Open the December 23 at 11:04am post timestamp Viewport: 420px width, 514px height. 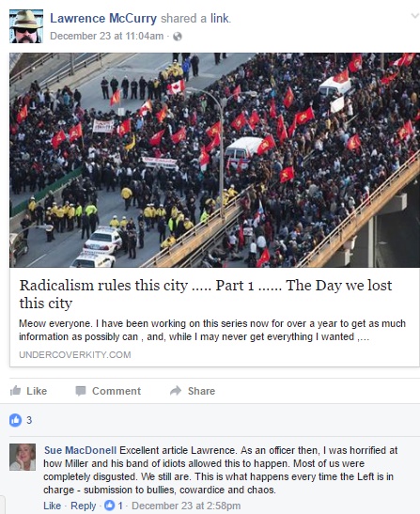pos(106,36)
